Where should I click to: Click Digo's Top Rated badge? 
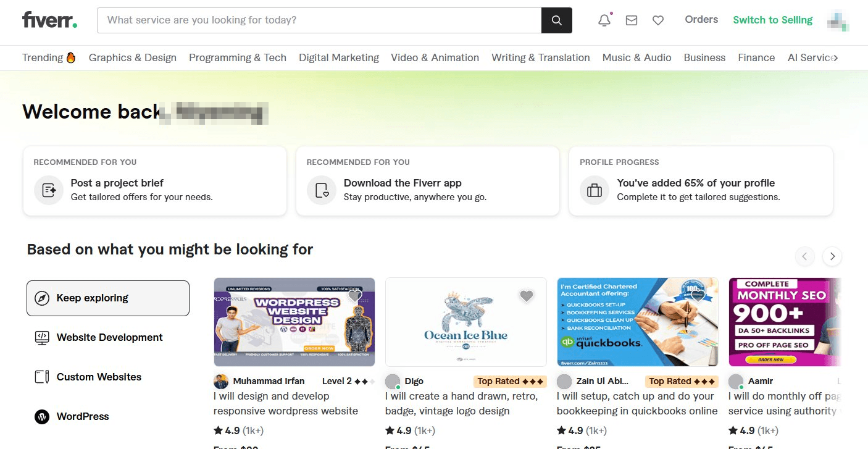coord(510,381)
